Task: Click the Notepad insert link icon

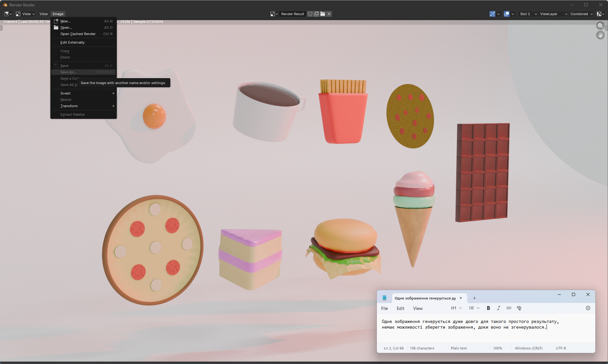Action: [509, 308]
